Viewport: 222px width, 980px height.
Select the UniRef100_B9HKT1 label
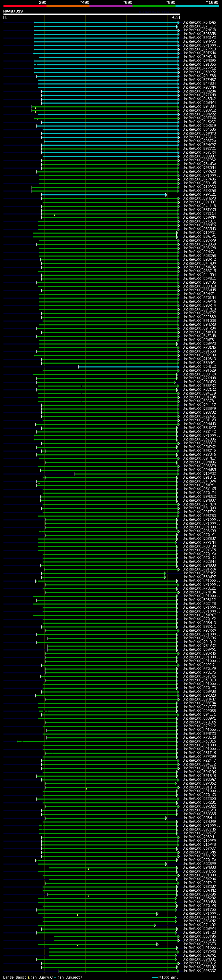[199, 294]
